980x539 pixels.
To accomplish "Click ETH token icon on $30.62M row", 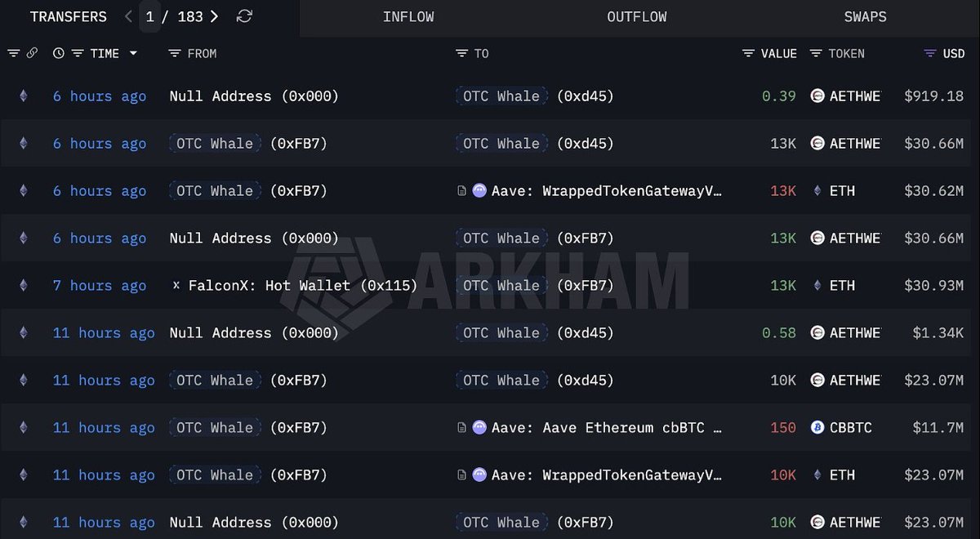I will pos(817,190).
